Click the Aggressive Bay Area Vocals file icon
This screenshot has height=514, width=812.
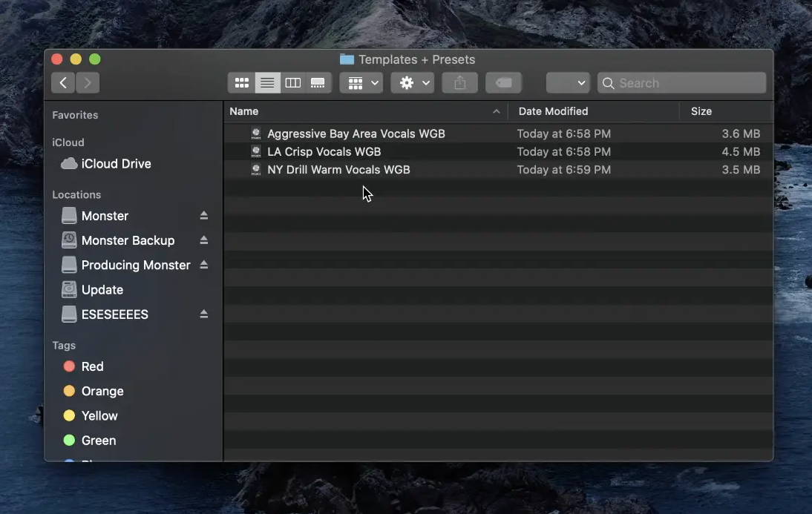[x=256, y=134]
